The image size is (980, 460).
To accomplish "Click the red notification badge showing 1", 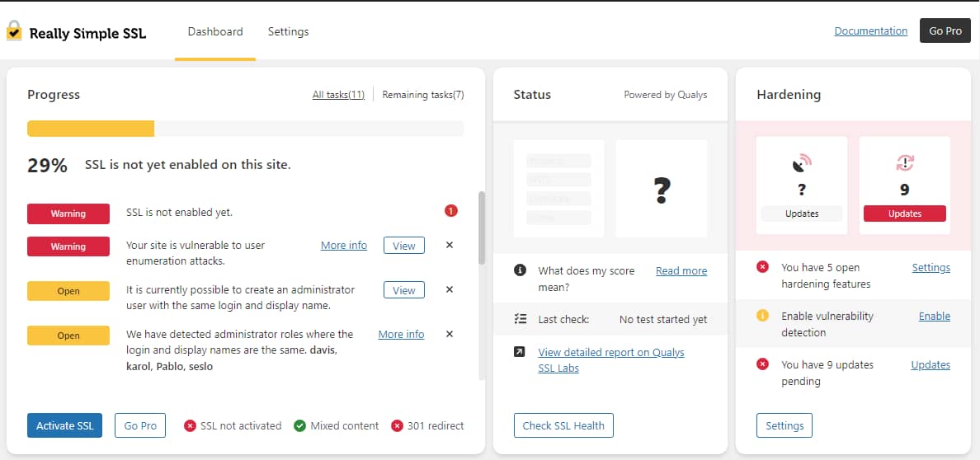I will pyautogui.click(x=450, y=211).
